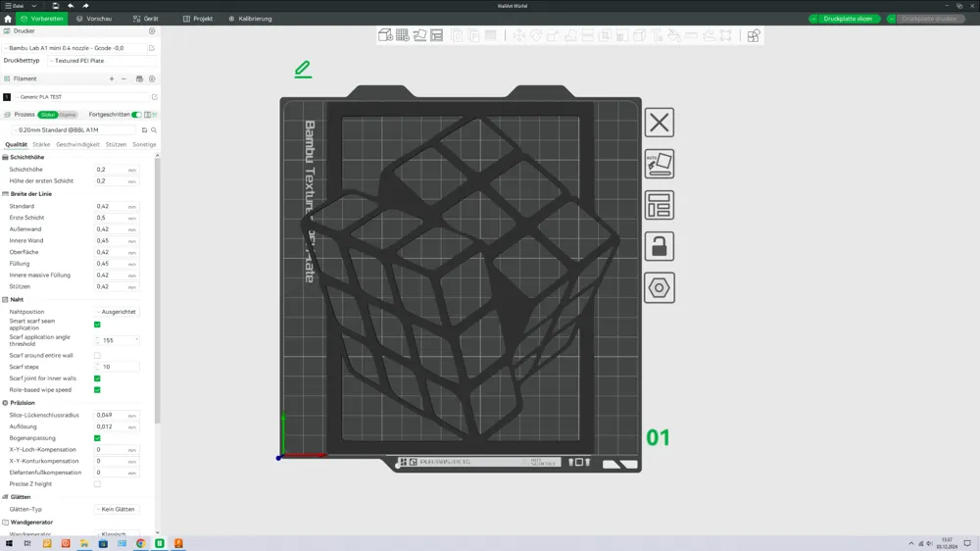
Task: Click the Schichthöhe value field
Action: [x=117, y=170]
